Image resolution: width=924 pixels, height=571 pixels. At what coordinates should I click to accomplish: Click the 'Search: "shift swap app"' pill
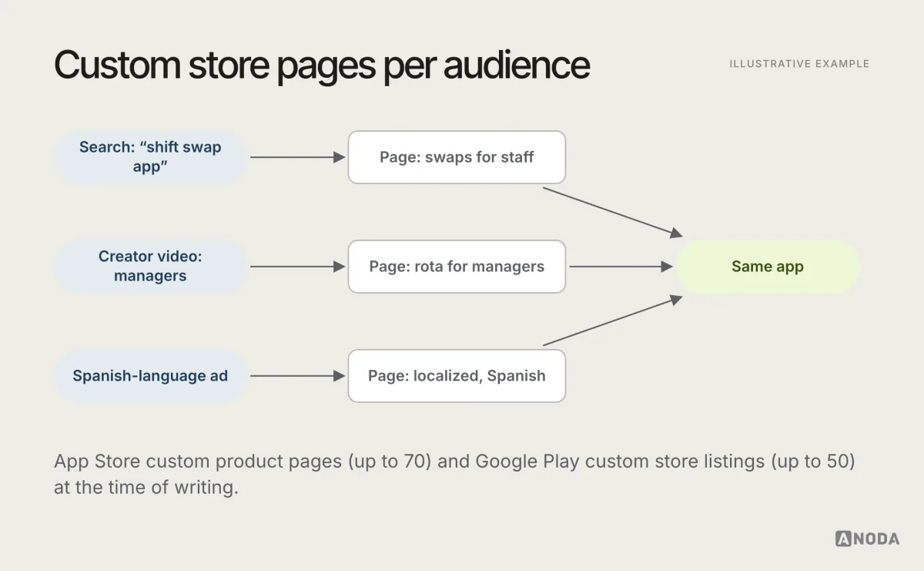click(150, 157)
